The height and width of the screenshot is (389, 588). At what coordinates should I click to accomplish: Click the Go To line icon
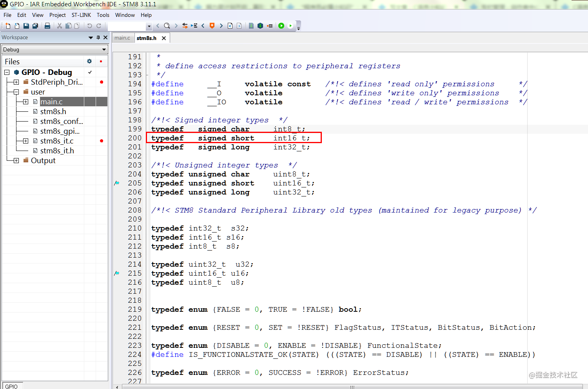click(194, 26)
